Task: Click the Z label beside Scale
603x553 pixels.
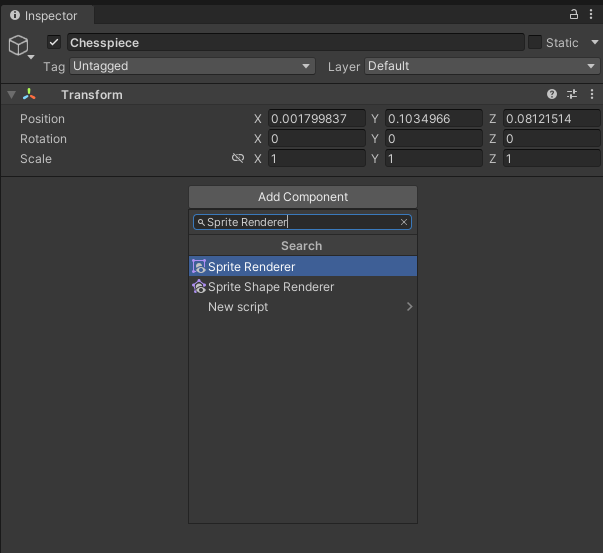Action: pyautogui.click(x=493, y=158)
